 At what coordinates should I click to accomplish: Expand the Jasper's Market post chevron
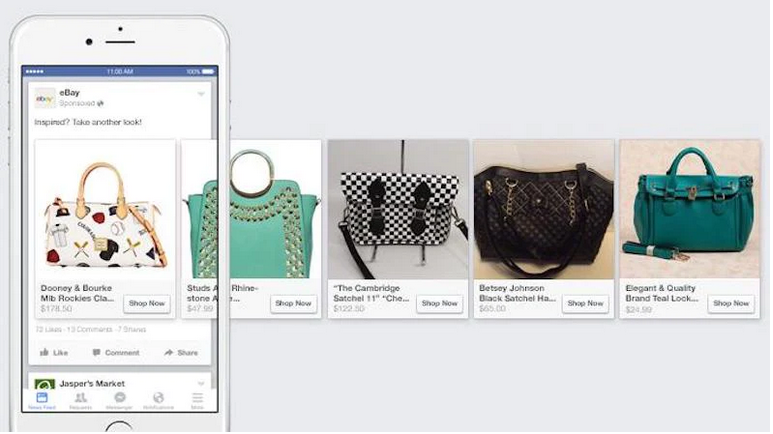coord(201,383)
